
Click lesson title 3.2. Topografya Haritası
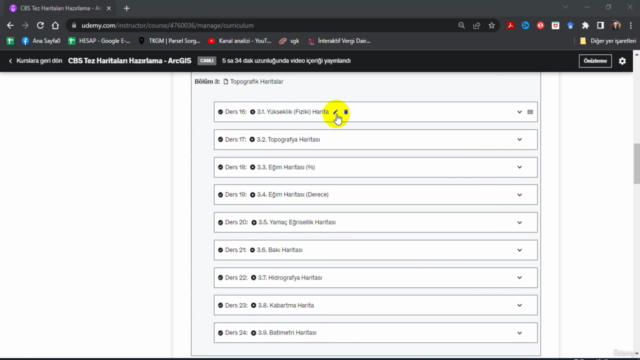(x=288, y=140)
